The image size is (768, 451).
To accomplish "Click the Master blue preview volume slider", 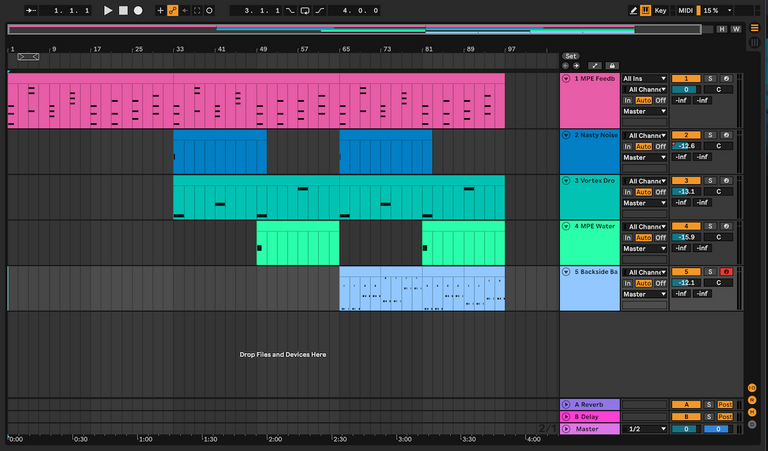I will pos(718,429).
